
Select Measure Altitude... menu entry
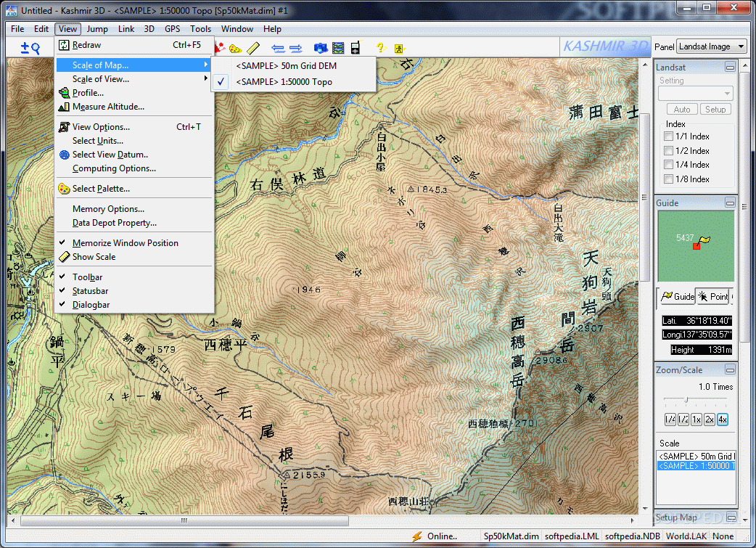click(135, 107)
